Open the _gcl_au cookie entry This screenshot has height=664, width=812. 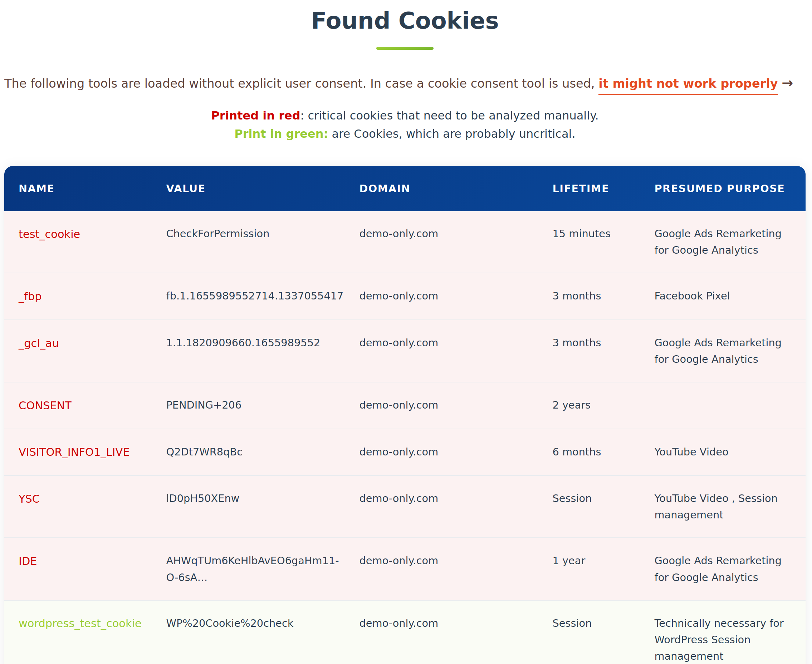pyautogui.click(x=39, y=343)
